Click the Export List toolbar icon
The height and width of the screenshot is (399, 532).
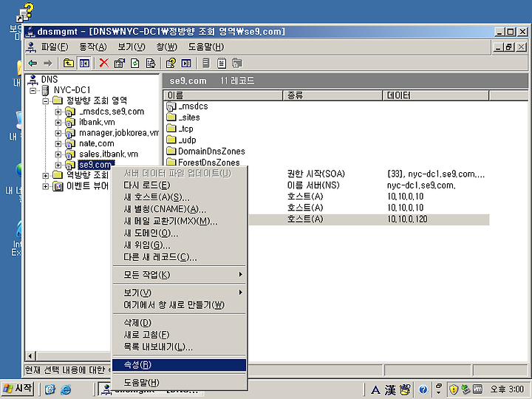(150, 63)
